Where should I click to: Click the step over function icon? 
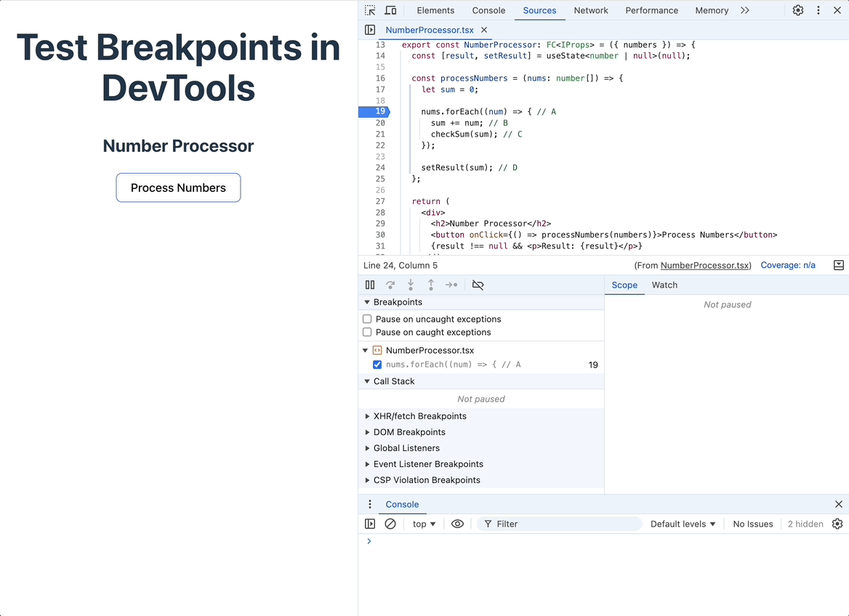pos(390,285)
